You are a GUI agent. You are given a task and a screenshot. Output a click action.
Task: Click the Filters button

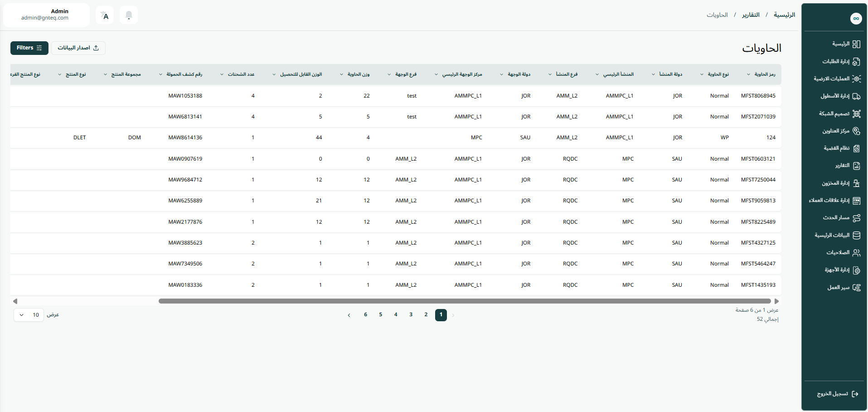pos(29,48)
